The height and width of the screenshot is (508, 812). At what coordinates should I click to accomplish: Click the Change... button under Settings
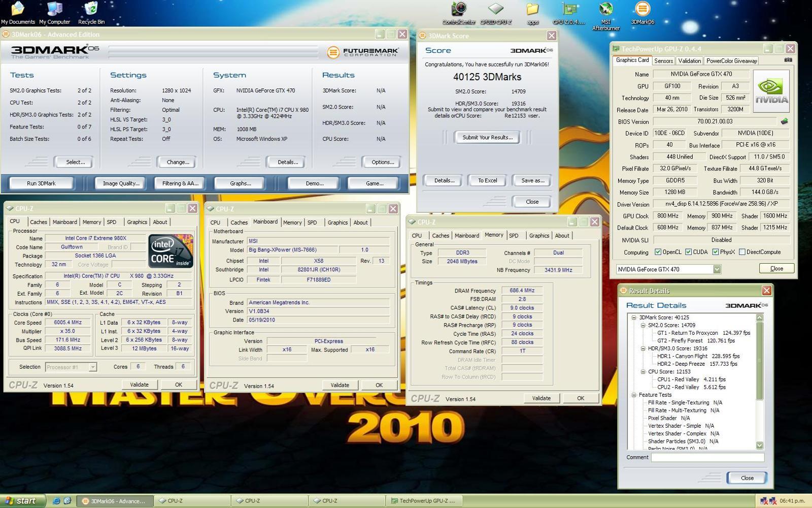[x=178, y=162]
